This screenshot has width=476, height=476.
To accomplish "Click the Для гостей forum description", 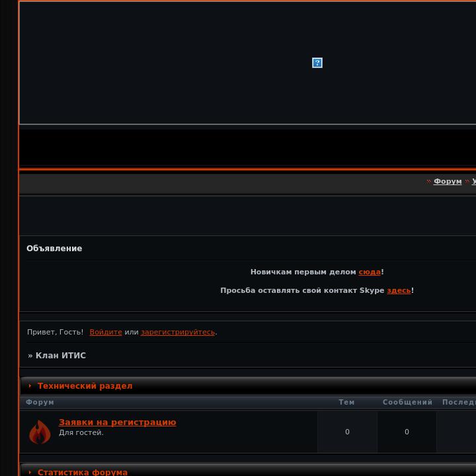I will (81, 432).
